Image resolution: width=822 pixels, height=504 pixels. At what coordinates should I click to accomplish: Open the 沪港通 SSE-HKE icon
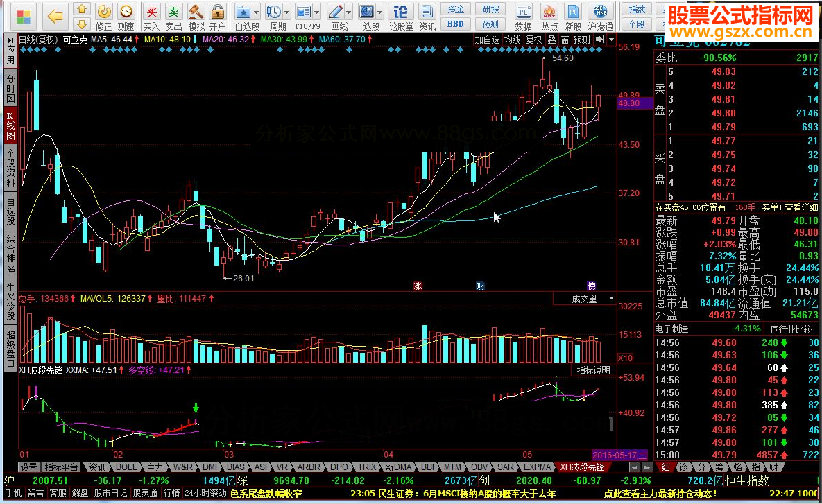(x=600, y=17)
